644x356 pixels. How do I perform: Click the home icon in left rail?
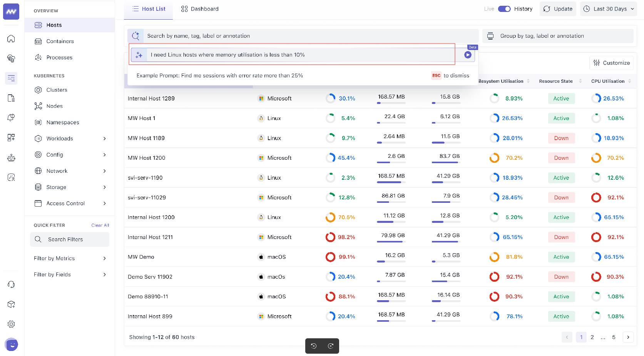point(11,38)
